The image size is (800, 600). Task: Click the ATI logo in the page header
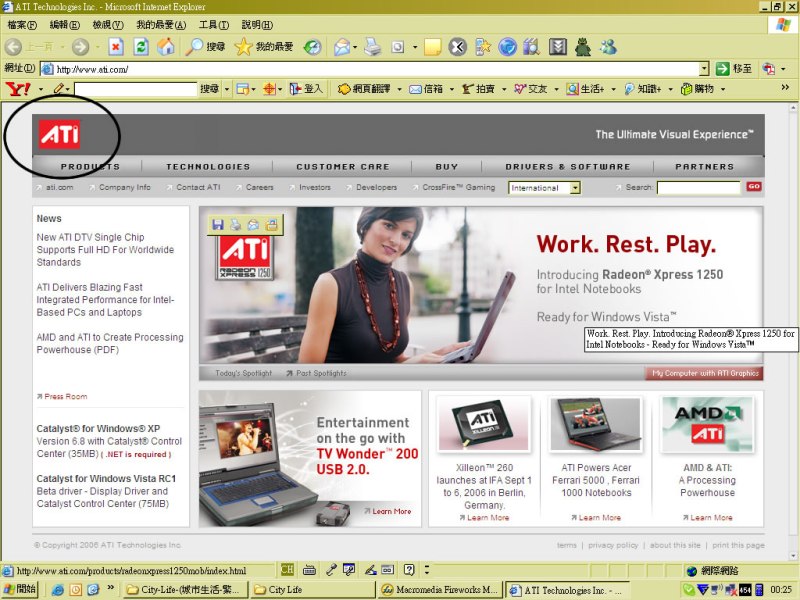[x=60, y=135]
